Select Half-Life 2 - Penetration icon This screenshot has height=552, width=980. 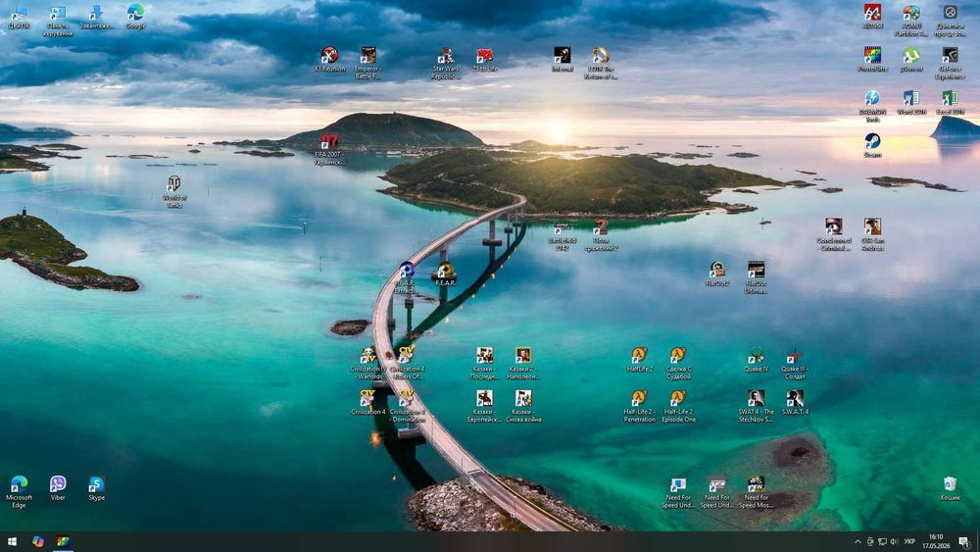coord(639,406)
